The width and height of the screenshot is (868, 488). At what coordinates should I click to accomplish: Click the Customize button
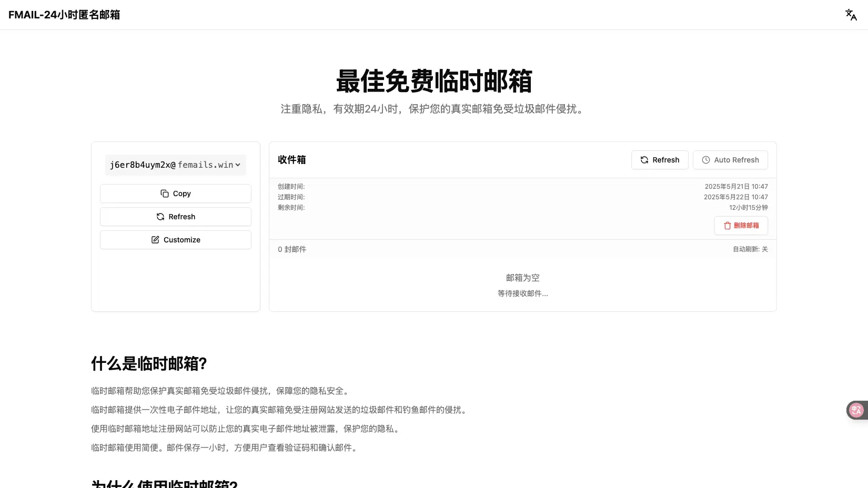175,240
